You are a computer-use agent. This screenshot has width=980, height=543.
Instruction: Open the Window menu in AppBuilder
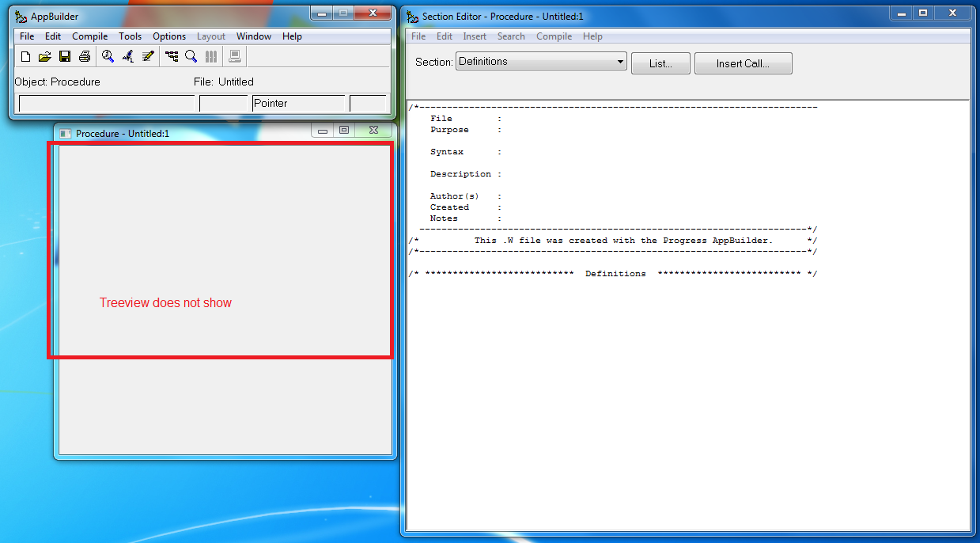point(254,36)
